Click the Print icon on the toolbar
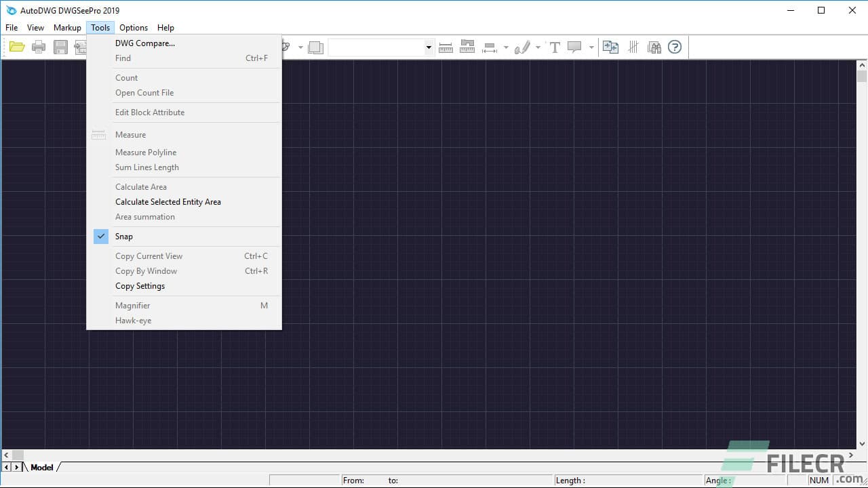868x488 pixels. coord(38,47)
